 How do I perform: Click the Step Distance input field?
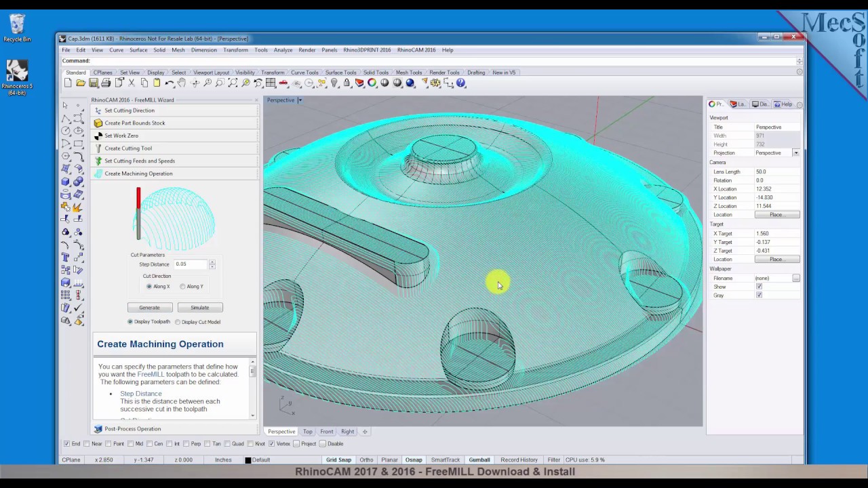coord(191,264)
